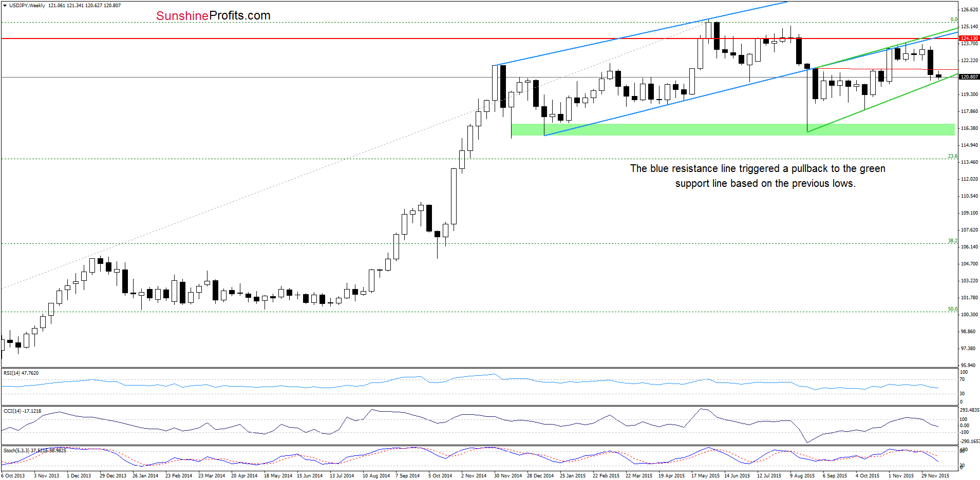Click the 15 Jun 2014 date label
The height and width of the screenshot is (480, 980).
(310, 476)
